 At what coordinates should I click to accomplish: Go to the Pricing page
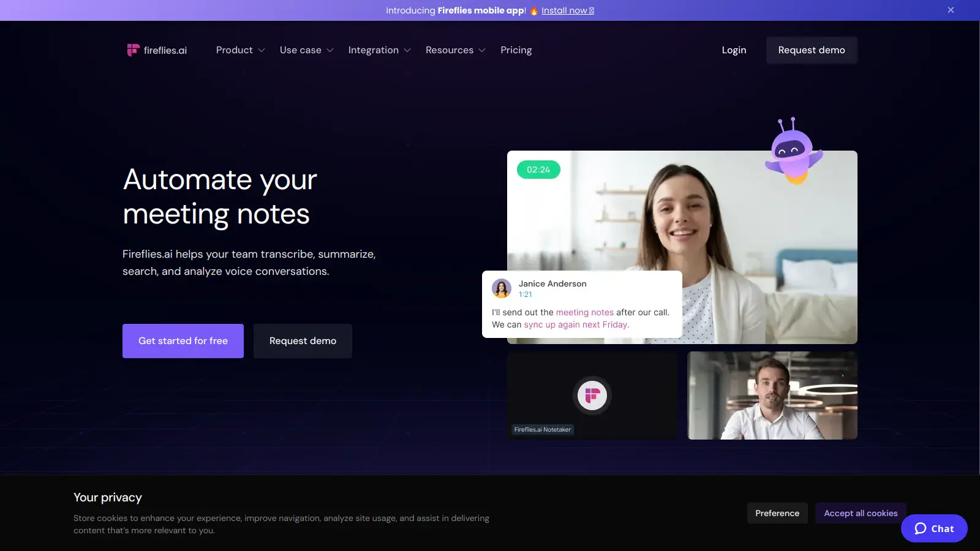516,50
